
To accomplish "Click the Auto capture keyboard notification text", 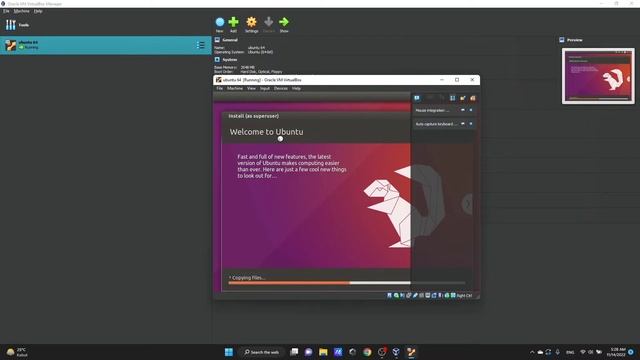I will click(x=436, y=124).
